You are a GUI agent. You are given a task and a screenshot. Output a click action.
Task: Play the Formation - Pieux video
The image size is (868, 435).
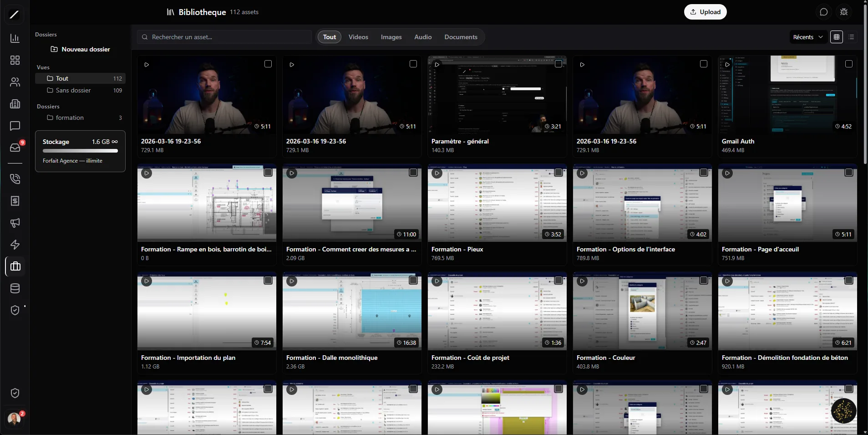[x=437, y=173]
